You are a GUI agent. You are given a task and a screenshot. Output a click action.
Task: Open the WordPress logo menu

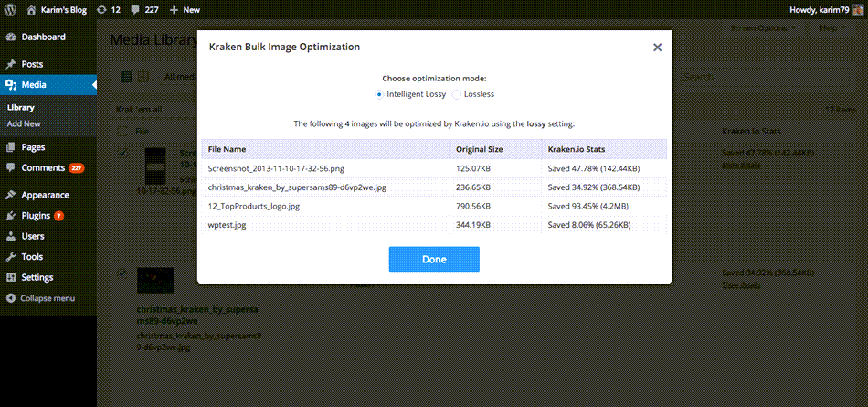click(x=11, y=9)
